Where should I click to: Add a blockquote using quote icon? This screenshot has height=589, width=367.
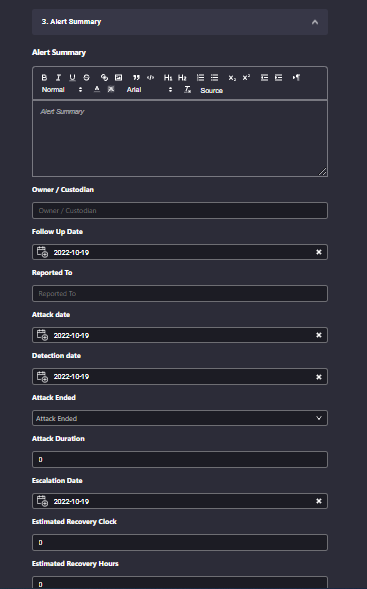[x=136, y=77]
